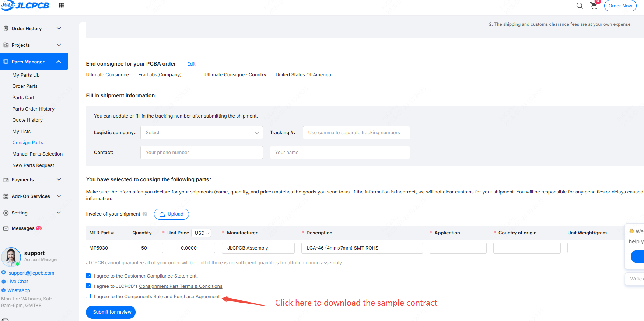The image size is (644, 321).
Task: Select Parts Order History menu item
Action: (x=34, y=109)
